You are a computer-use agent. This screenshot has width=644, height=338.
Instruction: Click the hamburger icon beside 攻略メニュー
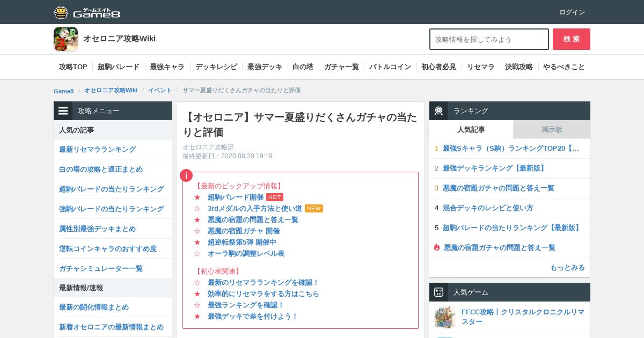click(63, 111)
